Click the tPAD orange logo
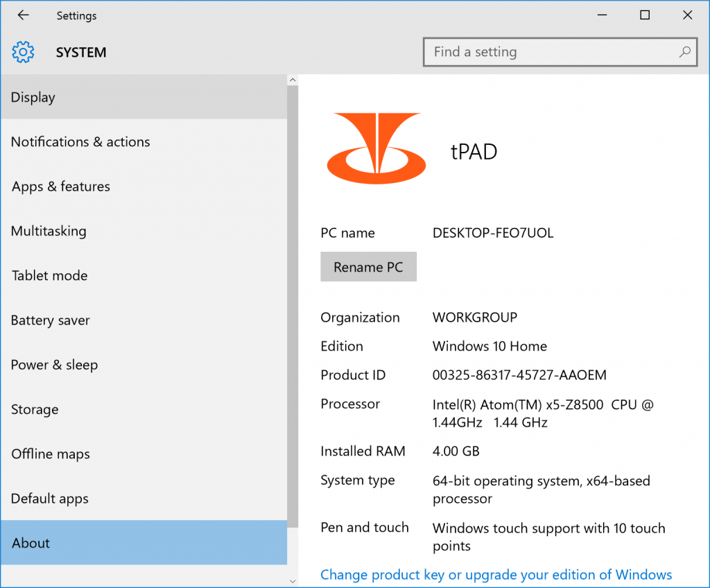The width and height of the screenshot is (710, 588). coord(376,148)
